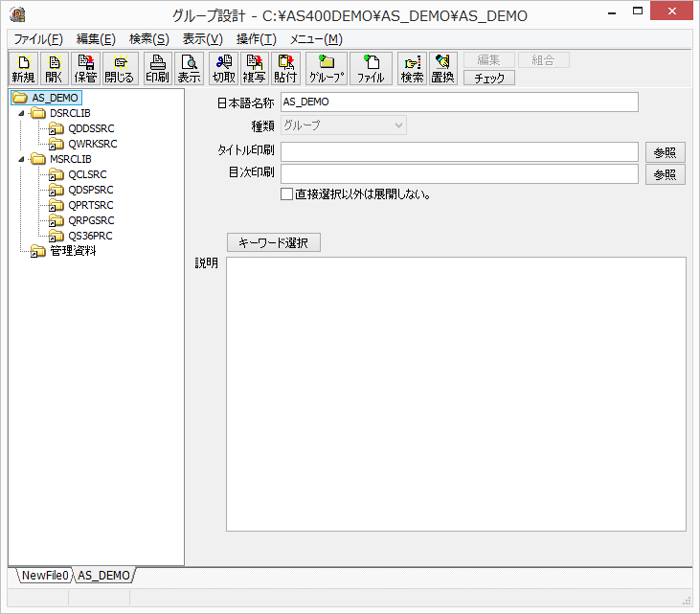
Task: Open the メニュー(M) menu
Action: pyautogui.click(x=316, y=39)
